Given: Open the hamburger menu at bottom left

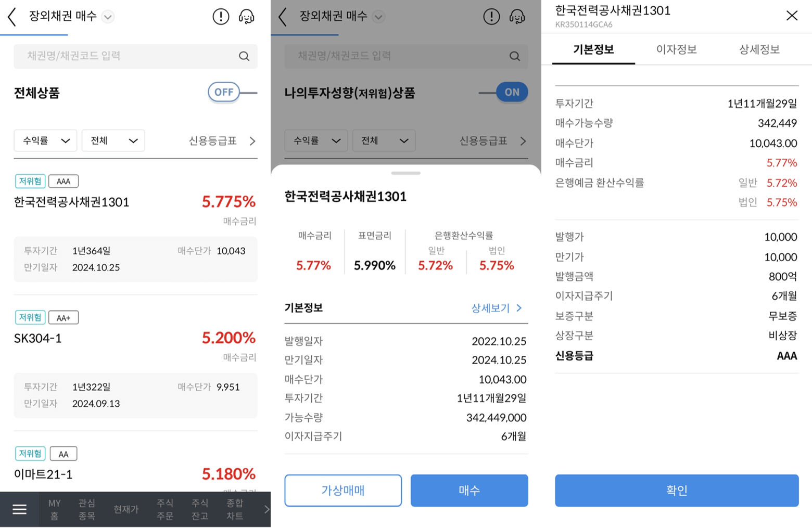Looking at the screenshot, I should tap(19, 509).
